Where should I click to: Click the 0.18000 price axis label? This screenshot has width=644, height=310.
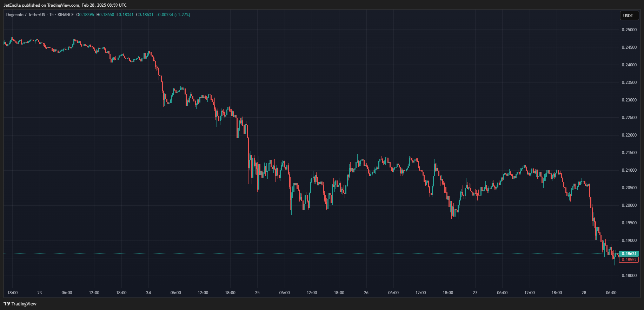tap(629, 276)
